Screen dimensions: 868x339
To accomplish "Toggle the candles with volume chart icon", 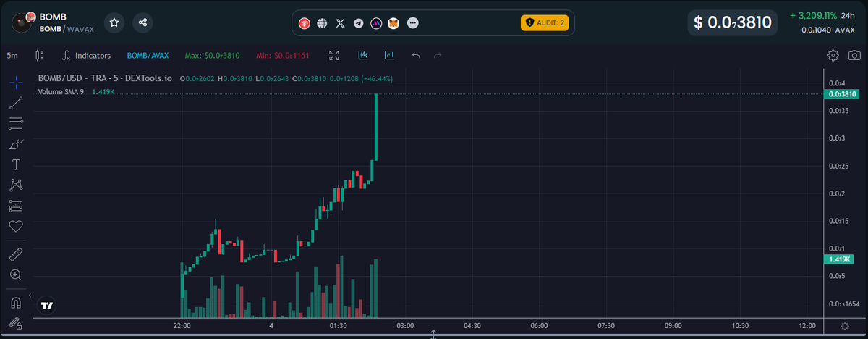I will coord(363,55).
